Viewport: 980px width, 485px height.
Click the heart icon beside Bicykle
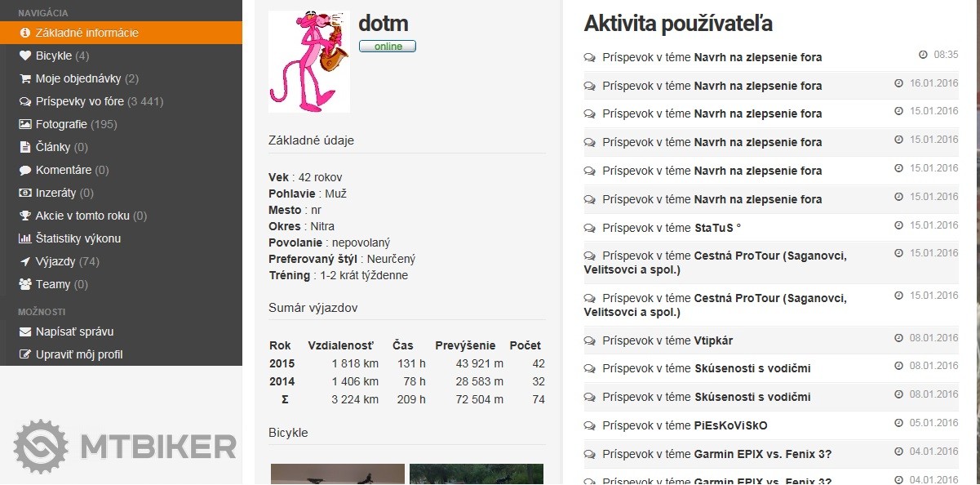(x=24, y=56)
